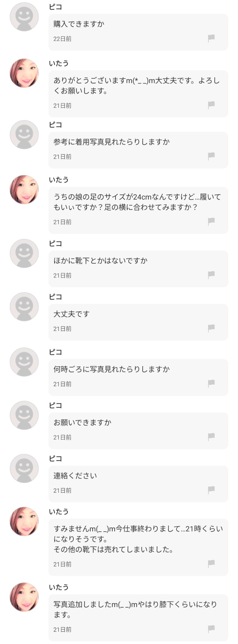Open the username ピコ above '購入できますか'
238x644 pixels.
pyautogui.click(x=55, y=7)
